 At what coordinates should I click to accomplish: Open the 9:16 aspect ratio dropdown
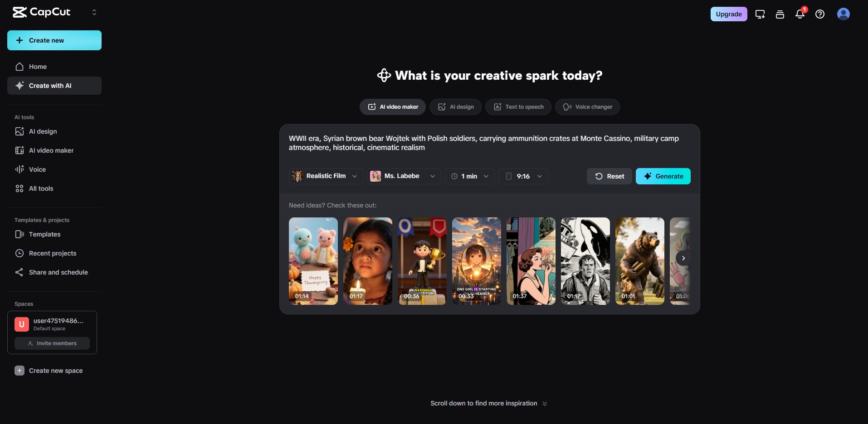523,176
